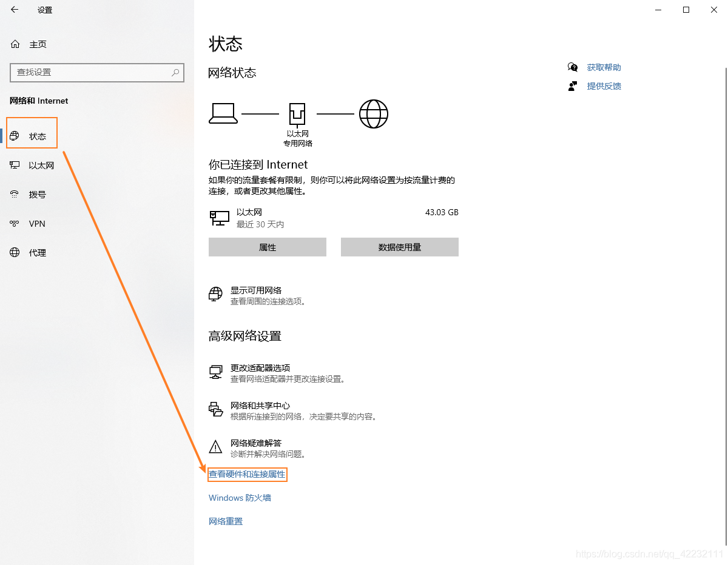
Task: Maximize the Settings window
Action: pyautogui.click(x=686, y=10)
